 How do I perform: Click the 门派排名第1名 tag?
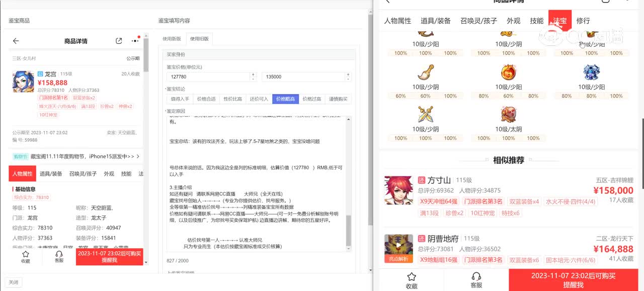point(54,98)
